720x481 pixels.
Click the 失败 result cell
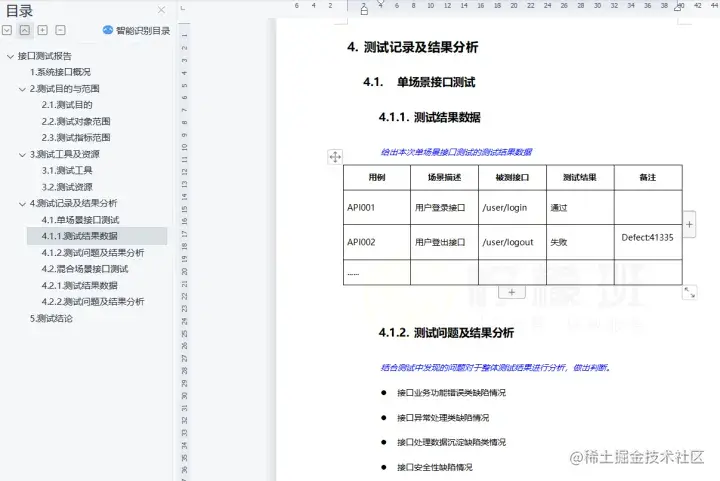tap(580, 242)
